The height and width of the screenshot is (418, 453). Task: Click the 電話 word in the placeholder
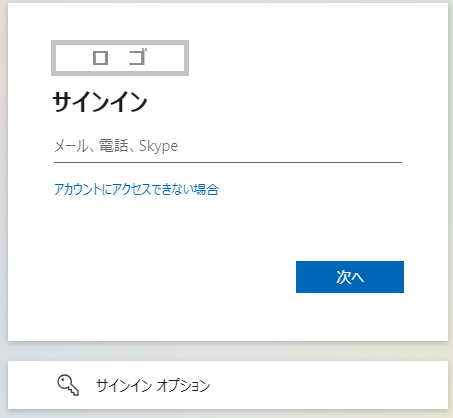pos(114,146)
